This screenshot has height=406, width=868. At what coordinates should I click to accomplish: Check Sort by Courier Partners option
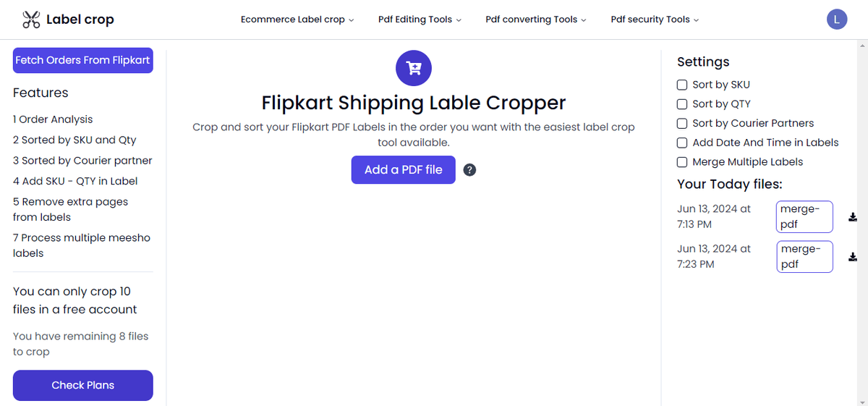[x=682, y=123]
